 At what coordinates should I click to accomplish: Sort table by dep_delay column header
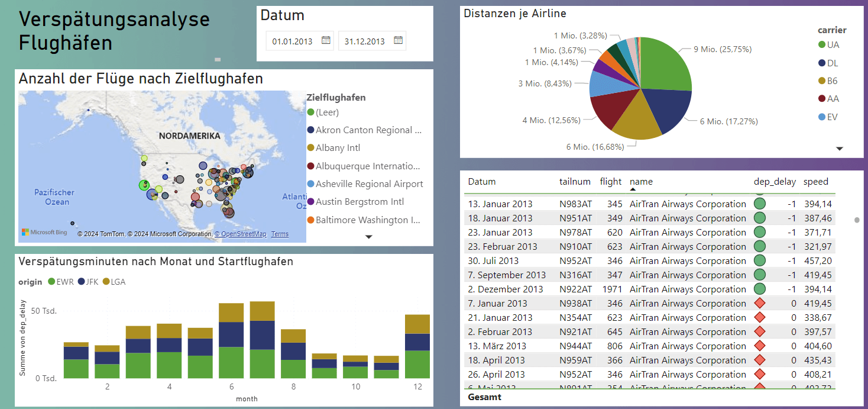775,182
